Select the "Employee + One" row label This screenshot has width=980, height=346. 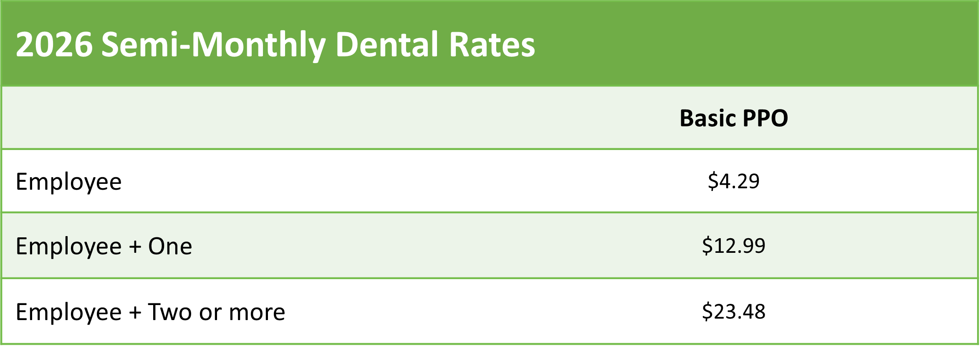(104, 246)
